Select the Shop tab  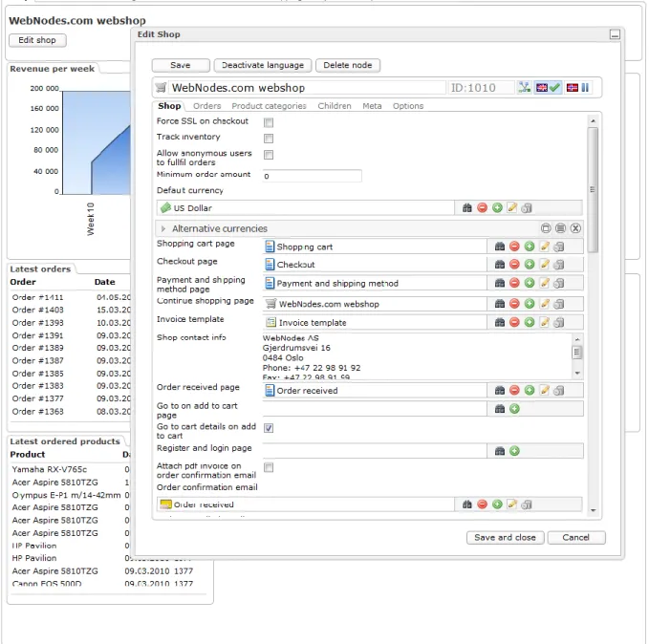click(169, 106)
